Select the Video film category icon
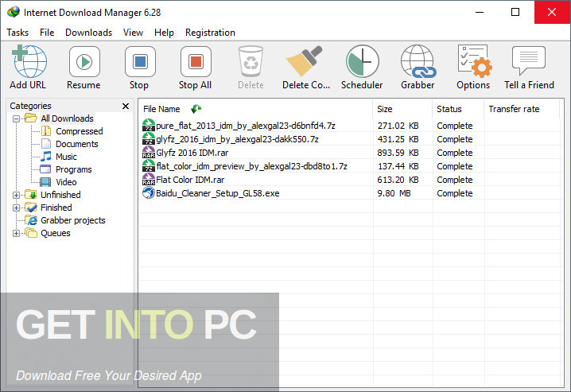Image resolution: width=571 pixels, height=392 pixels. (x=45, y=181)
